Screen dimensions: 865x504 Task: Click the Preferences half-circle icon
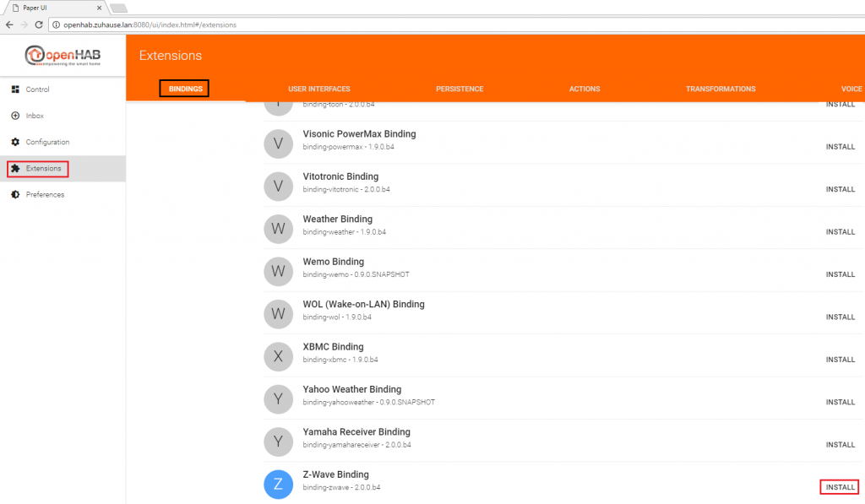coord(15,194)
